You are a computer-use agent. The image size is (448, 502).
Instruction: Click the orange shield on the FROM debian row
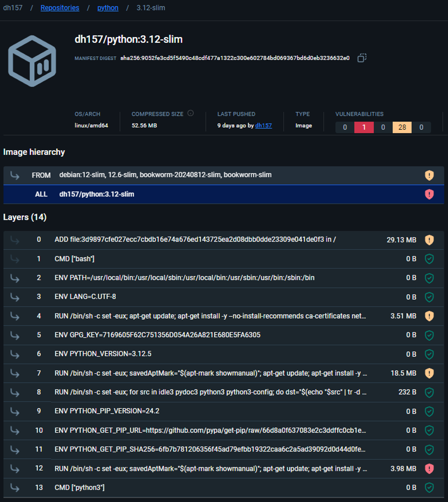pos(429,175)
